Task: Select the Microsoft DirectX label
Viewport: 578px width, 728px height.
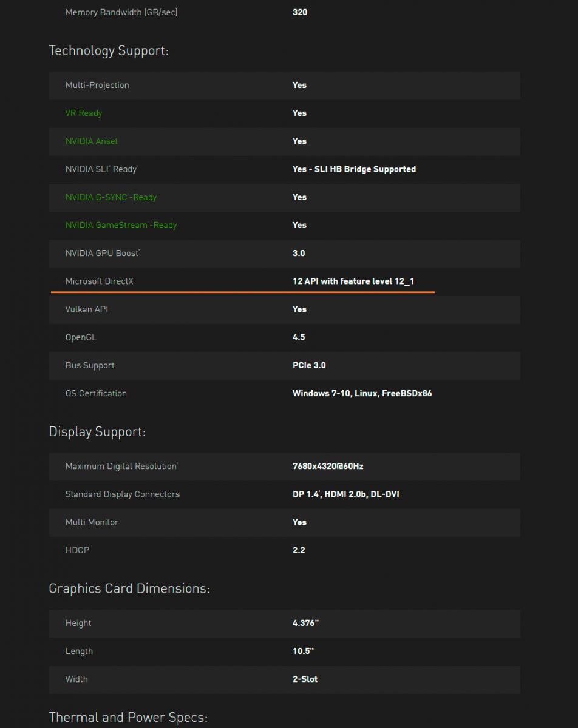Action: (100, 281)
